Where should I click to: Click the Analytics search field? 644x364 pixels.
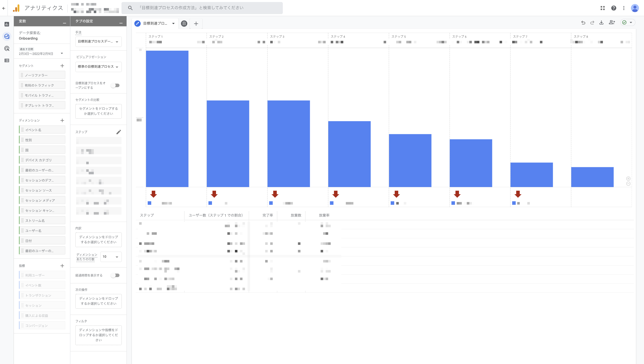(x=202, y=8)
